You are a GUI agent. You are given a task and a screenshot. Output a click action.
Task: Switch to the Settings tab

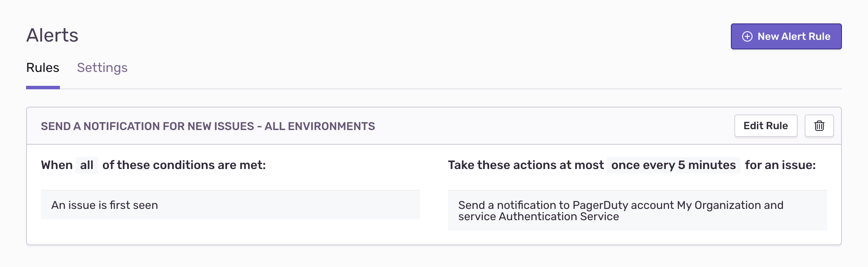pyautogui.click(x=102, y=68)
